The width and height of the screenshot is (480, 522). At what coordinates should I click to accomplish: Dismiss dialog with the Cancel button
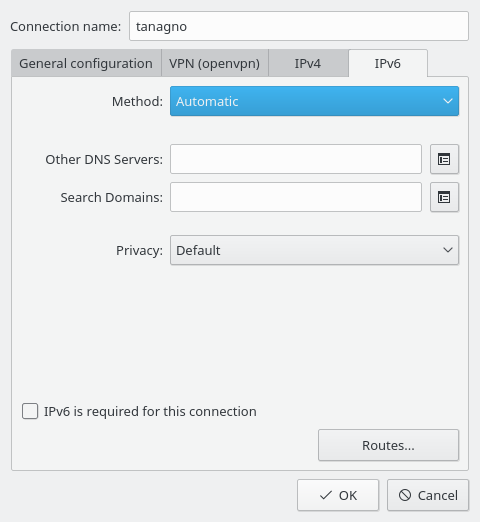pyautogui.click(x=428, y=495)
